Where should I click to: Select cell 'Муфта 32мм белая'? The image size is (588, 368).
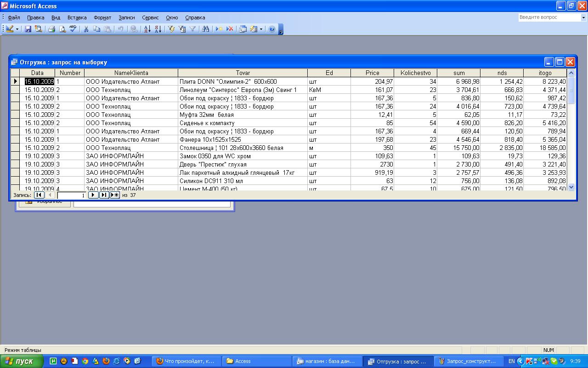243,115
